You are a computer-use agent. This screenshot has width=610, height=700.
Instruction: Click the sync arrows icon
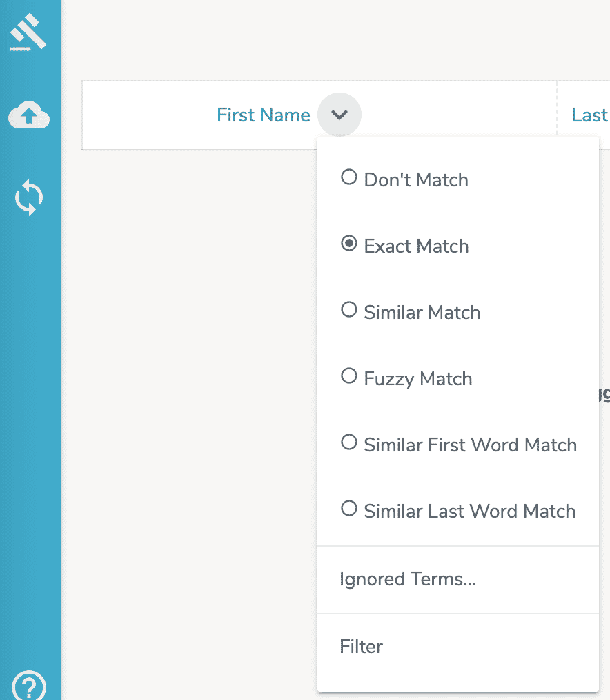29,197
